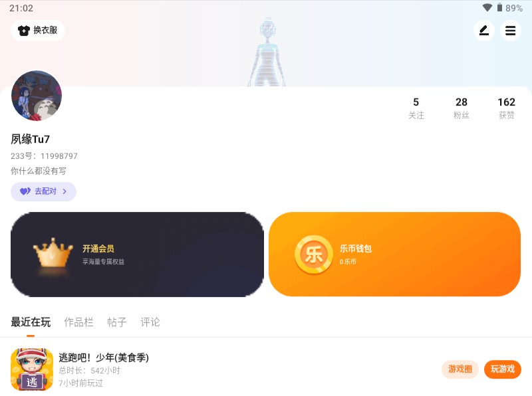Tap the edit profile pencil icon

484,31
